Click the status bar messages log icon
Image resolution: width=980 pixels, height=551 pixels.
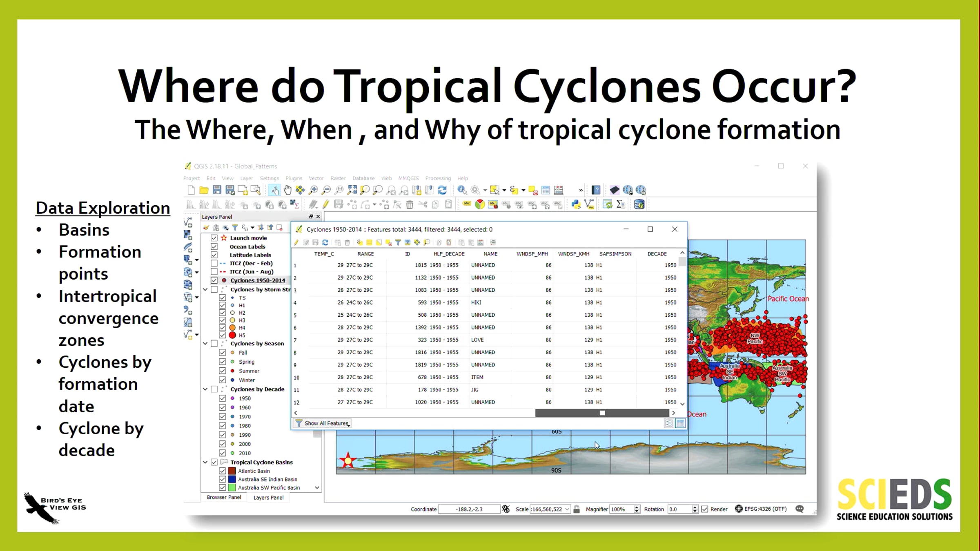pos(800,509)
